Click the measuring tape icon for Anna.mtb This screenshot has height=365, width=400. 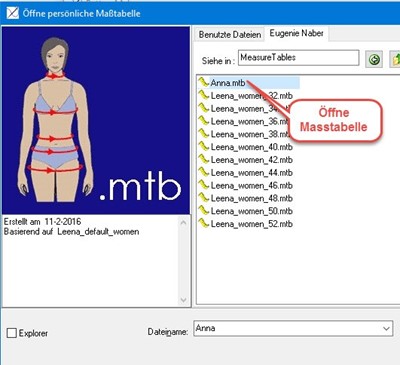[203, 82]
